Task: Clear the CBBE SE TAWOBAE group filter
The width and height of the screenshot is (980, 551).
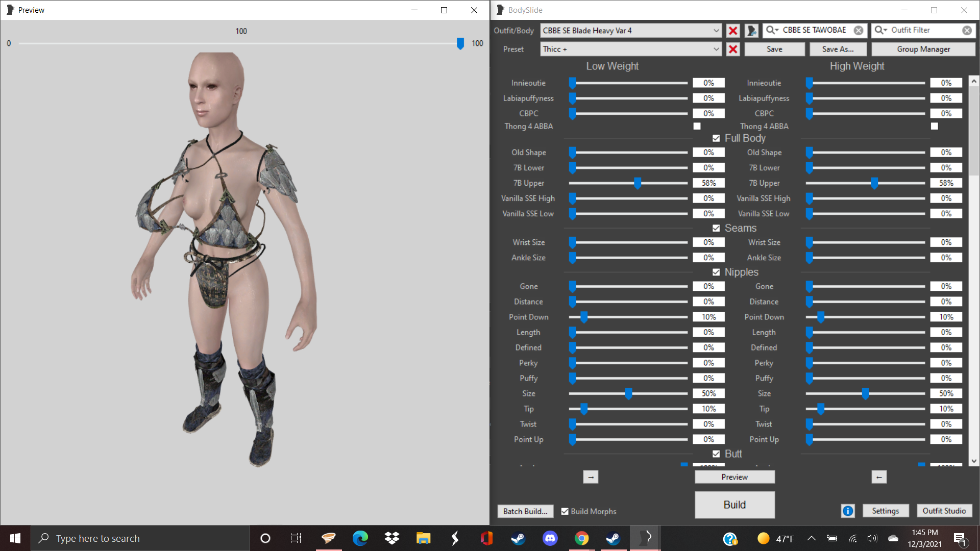Action: click(x=859, y=31)
